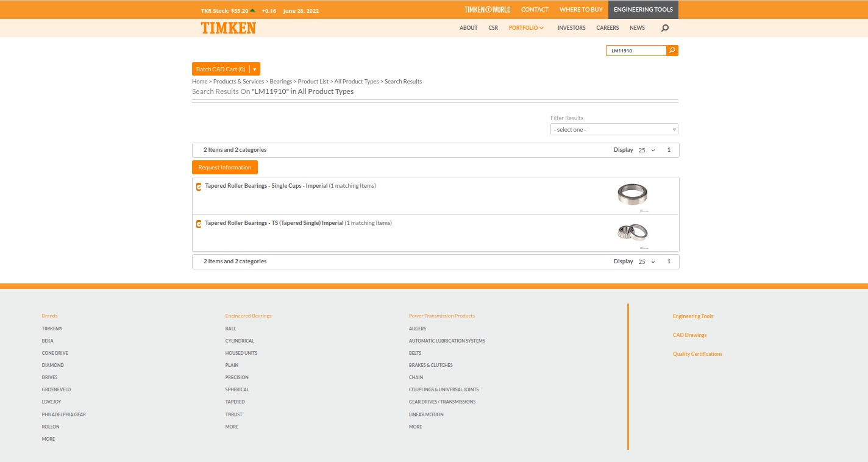
Task: Open Spherical footer link
Action: tap(237, 389)
